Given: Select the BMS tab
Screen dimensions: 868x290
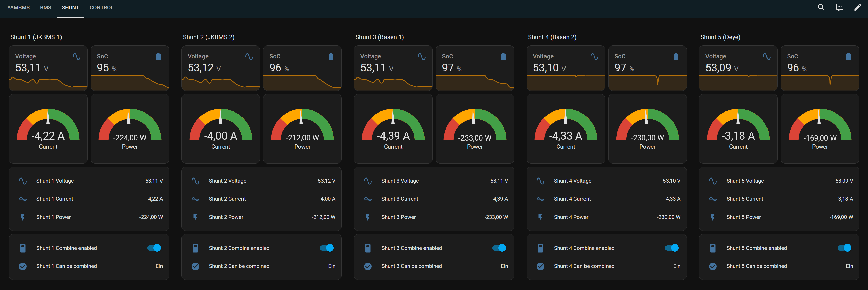Looking at the screenshot, I should click(46, 7).
